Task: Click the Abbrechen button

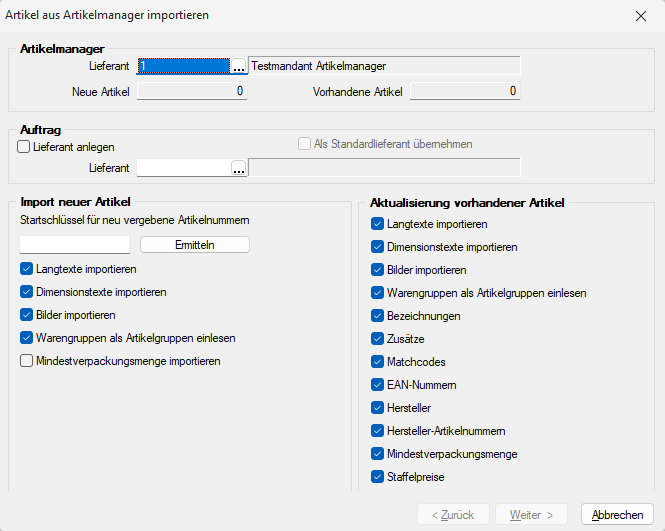Action: coord(617,515)
